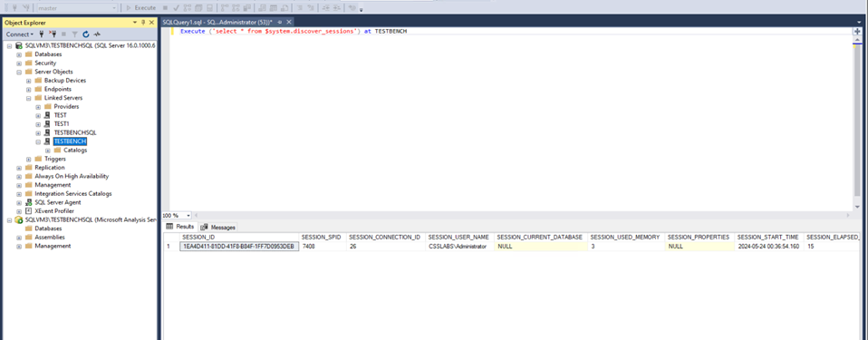Click the toolbar overflow options arrow

(x=362, y=9)
